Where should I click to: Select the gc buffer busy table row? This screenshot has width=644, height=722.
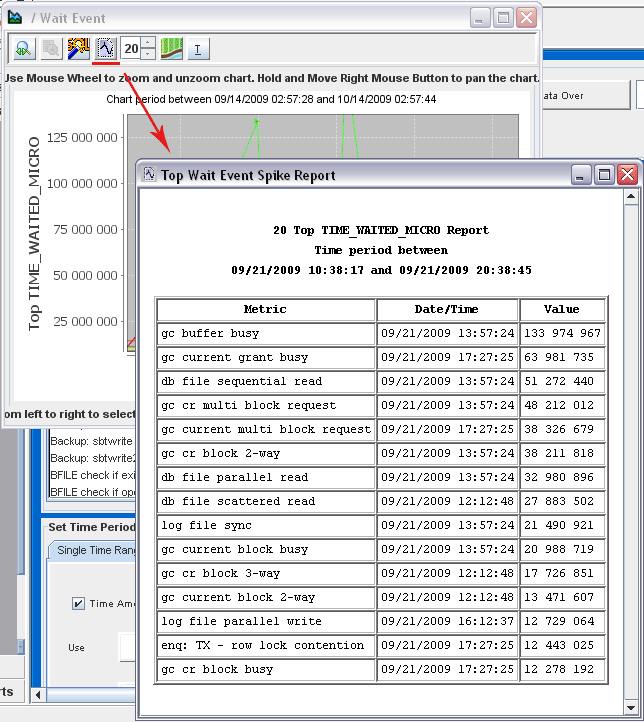(266, 333)
